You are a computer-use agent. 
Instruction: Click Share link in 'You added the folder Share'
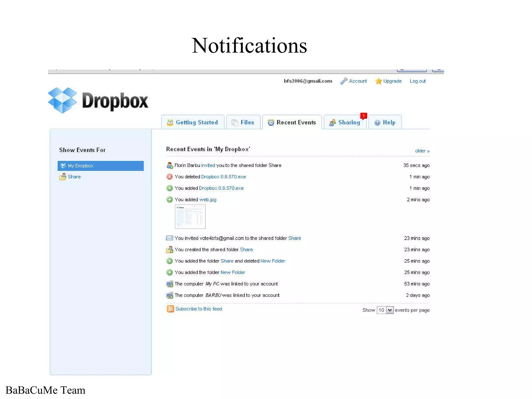click(x=227, y=261)
